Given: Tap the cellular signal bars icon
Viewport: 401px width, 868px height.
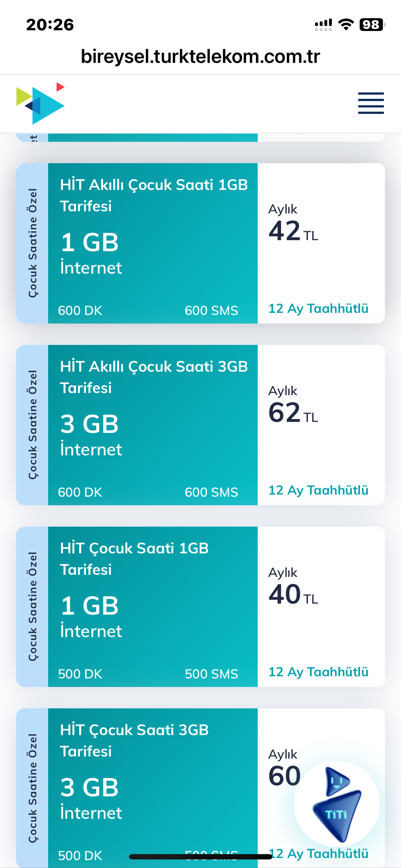Looking at the screenshot, I should [x=323, y=25].
